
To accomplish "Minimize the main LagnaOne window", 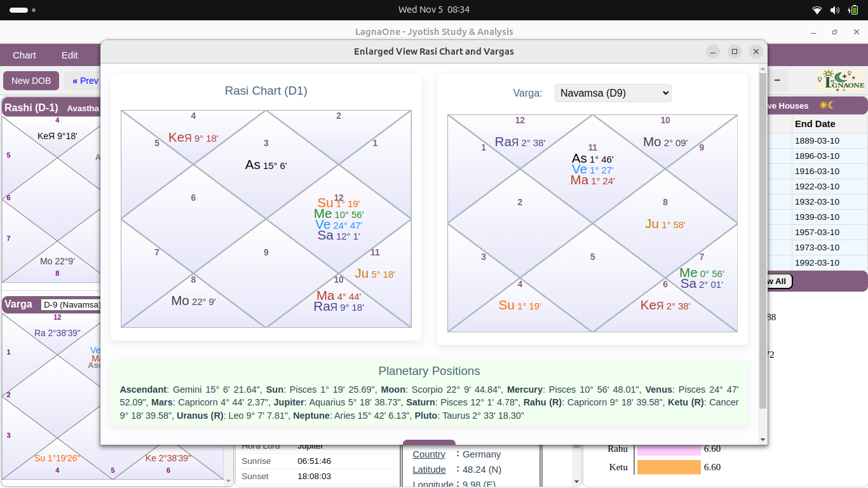I will (813, 32).
